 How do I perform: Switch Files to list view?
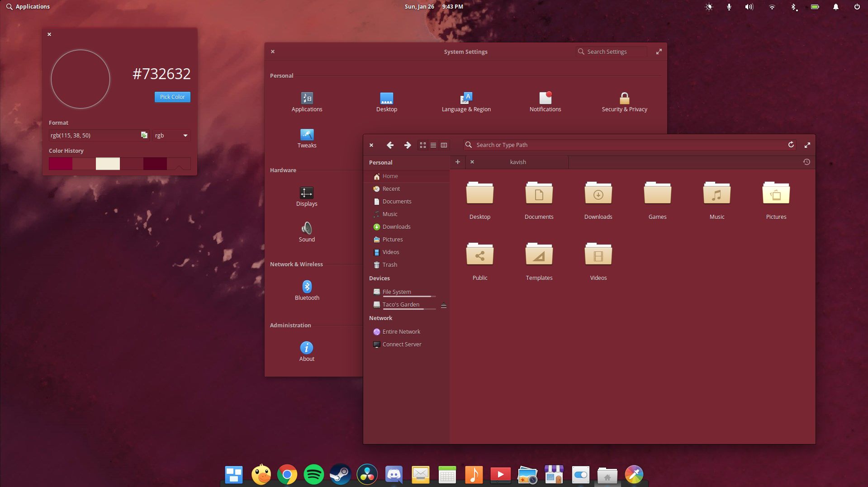click(433, 145)
